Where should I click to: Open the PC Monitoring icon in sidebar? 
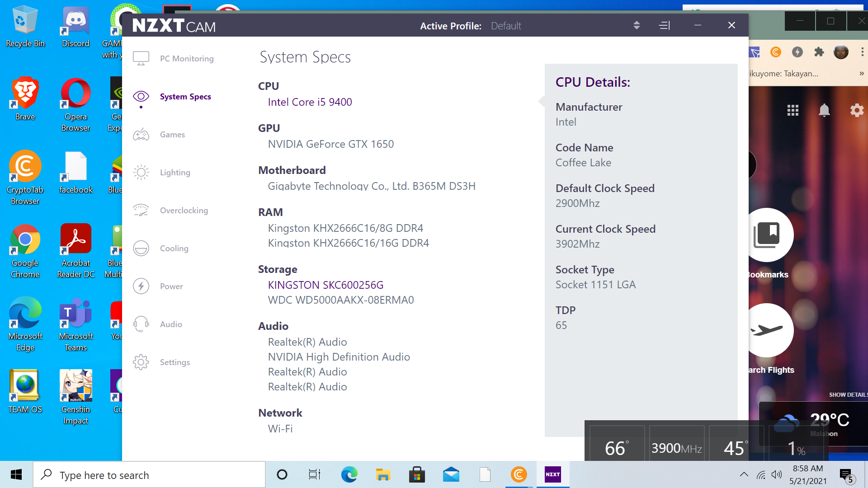[141, 58]
